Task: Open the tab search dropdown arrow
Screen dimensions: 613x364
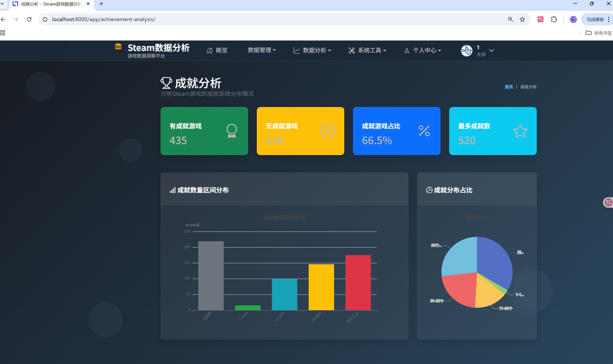Action: (2, 4)
